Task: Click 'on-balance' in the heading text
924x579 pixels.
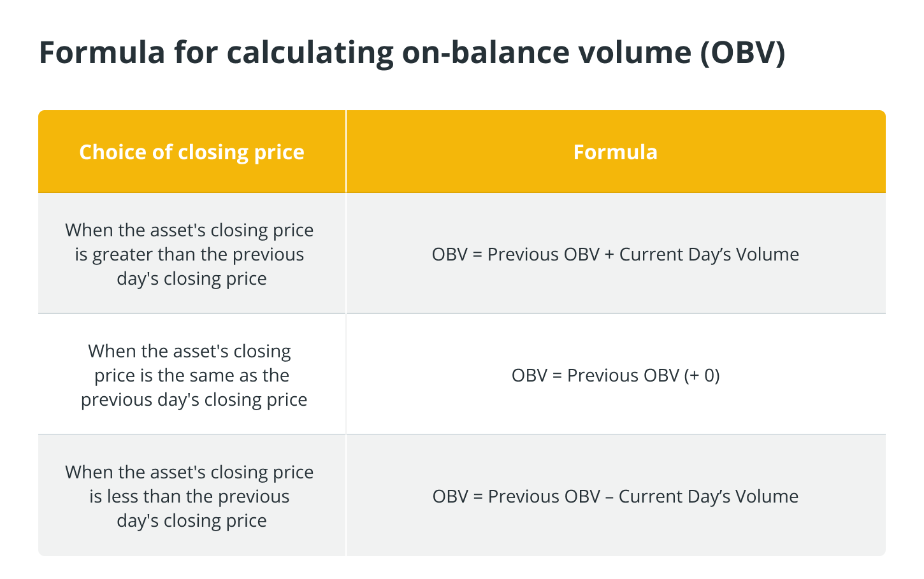Action: (x=485, y=52)
